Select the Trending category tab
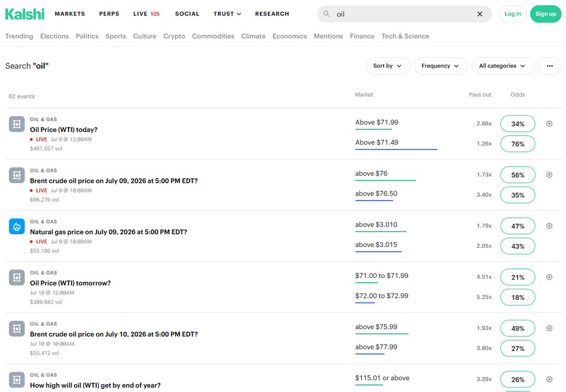566x392 pixels. pos(19,36)
